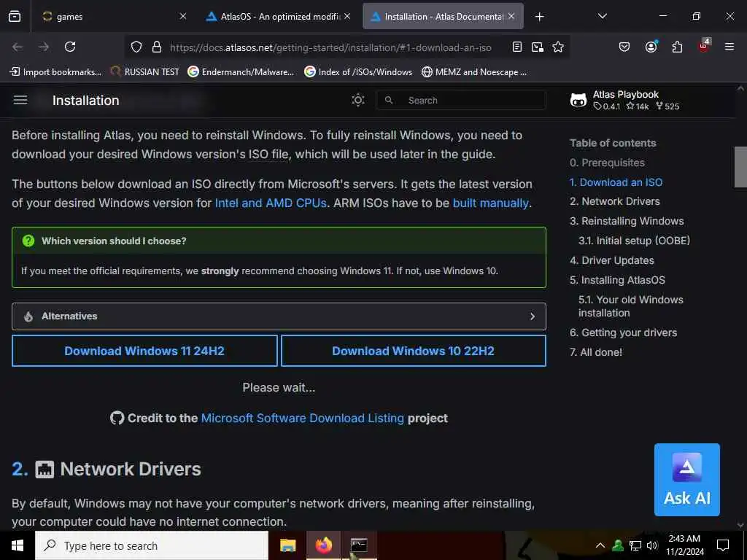Open network status tray icon
747x560 pixels.
[635, 545]
